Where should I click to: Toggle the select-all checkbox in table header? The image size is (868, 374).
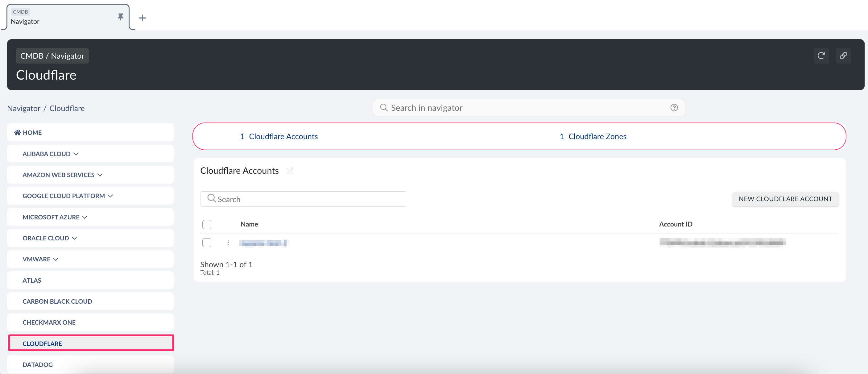pos(207,224)
